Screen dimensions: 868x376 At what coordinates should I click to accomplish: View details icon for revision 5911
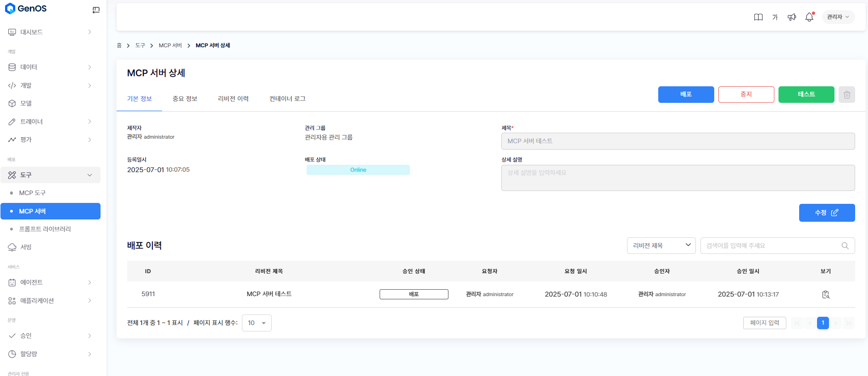[825, 294]
